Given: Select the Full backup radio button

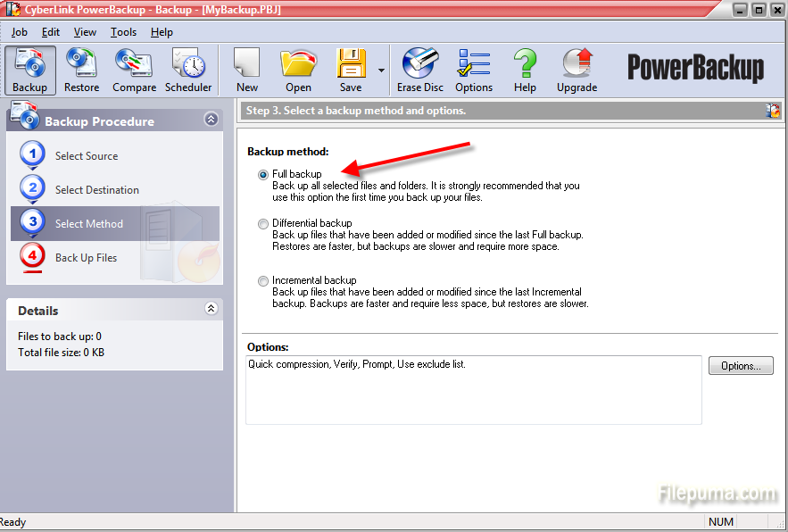Looking at the screenshot, I should pyautogui.click(x=263, y=175).
